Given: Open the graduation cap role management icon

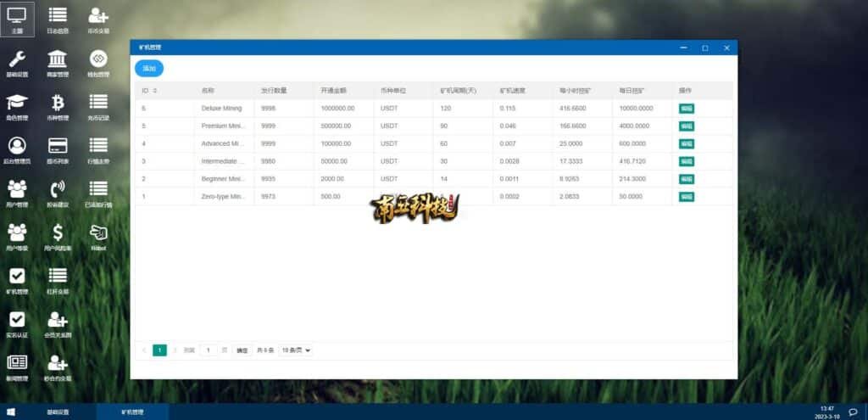Looking at the screenshot, I should point(17,103).
